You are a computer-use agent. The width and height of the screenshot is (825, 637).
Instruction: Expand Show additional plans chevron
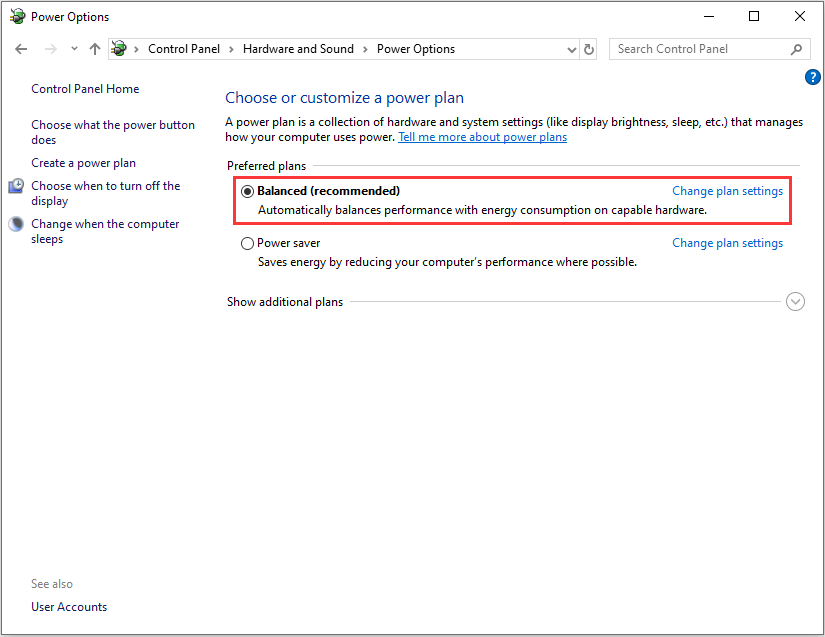pyautogui.click(x=795, y=301)
